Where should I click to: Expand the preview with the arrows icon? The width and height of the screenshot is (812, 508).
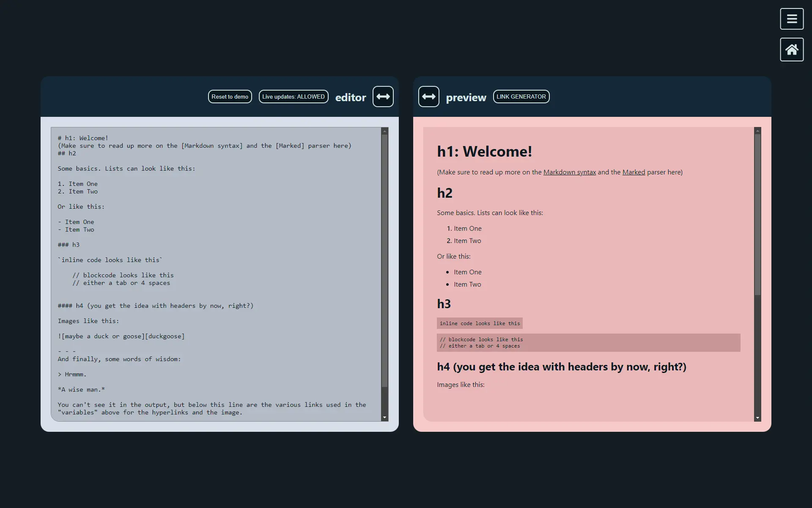(x=428, y=97)
